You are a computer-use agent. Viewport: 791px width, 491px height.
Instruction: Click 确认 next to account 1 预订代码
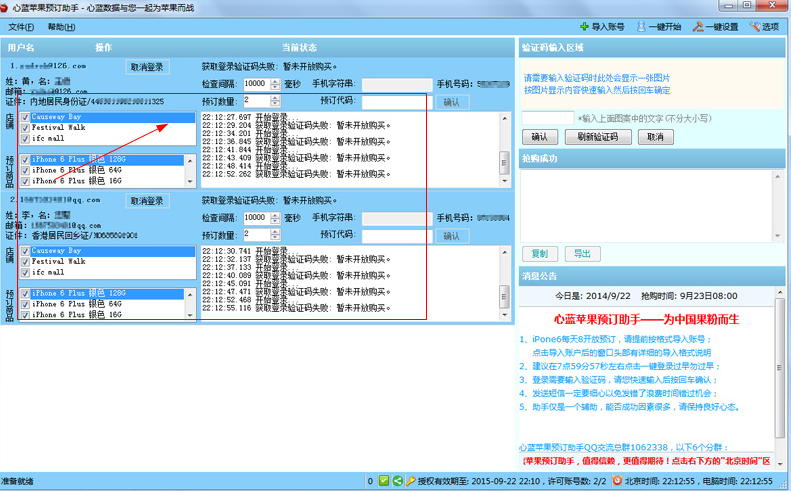tap(451, 102)
